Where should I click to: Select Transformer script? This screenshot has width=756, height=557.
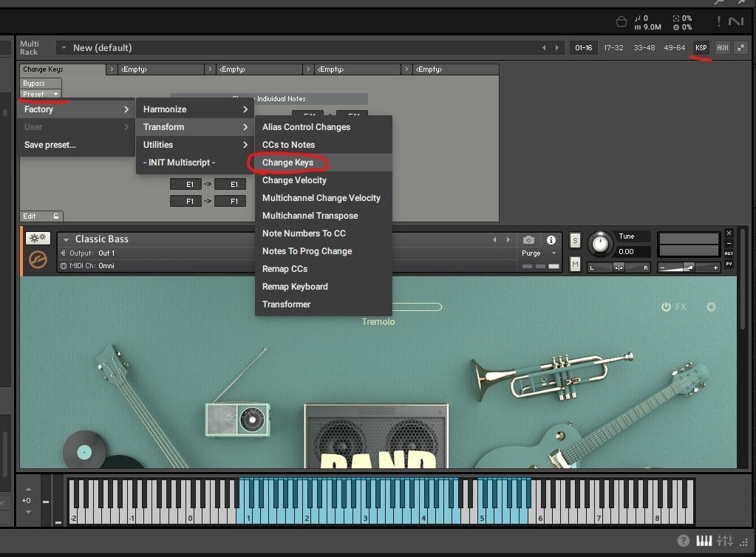(x=323, y=304)
